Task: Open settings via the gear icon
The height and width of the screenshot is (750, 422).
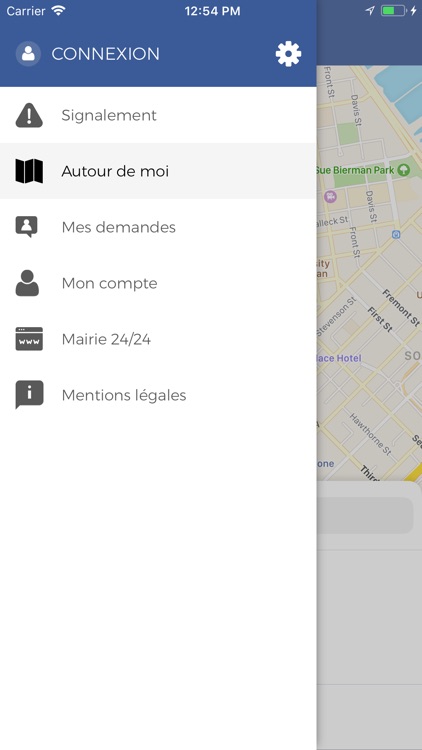Action: click(289, 54)
